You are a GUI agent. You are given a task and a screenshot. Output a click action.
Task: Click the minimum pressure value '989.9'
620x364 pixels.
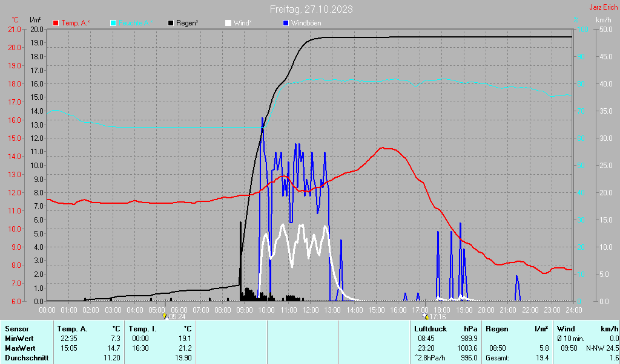click(469, 339)
